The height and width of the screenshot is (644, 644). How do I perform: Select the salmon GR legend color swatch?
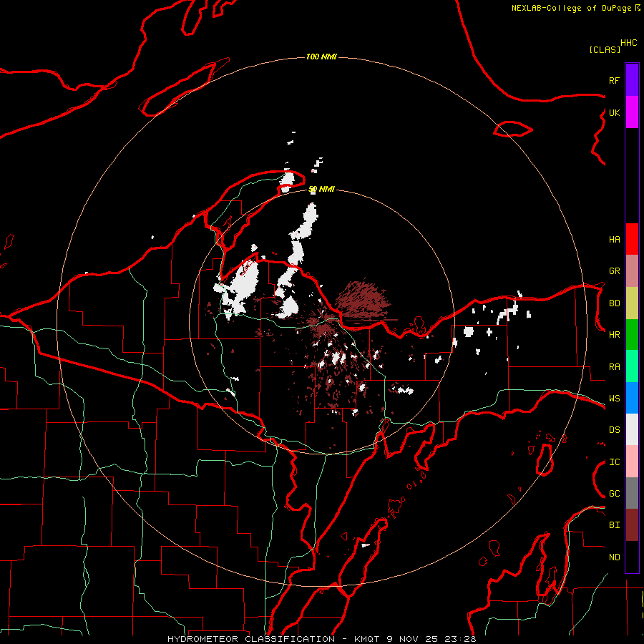pyautogui.click(x=632, y=271)
